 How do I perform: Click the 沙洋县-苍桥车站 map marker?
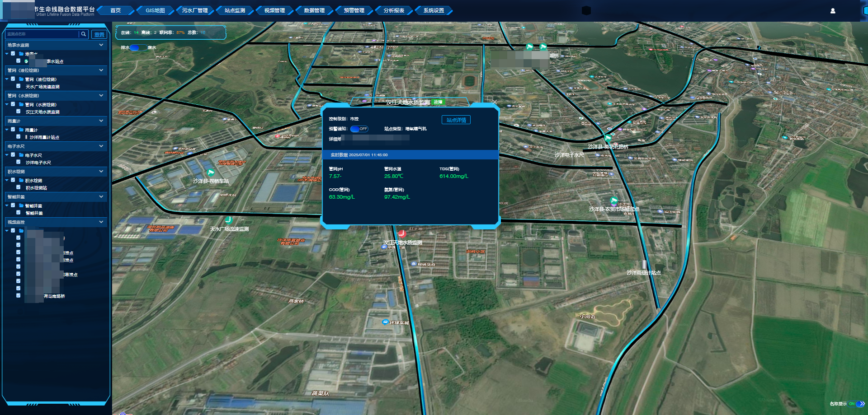(x=211, y=172)
